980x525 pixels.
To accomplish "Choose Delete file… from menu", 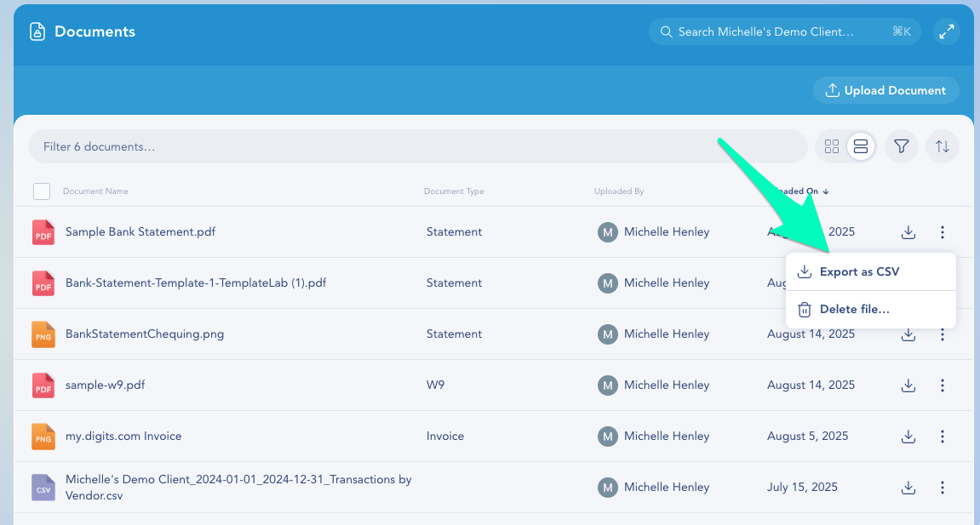I will coord(871,309).
